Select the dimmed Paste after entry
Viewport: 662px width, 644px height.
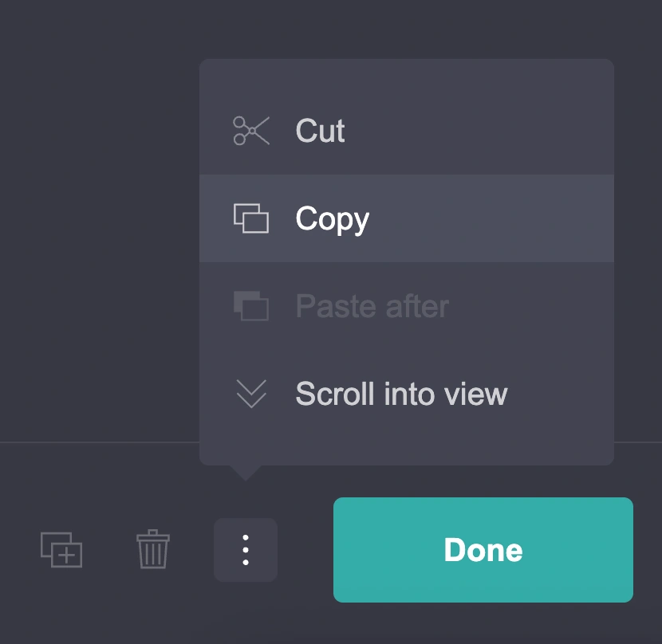407,306
